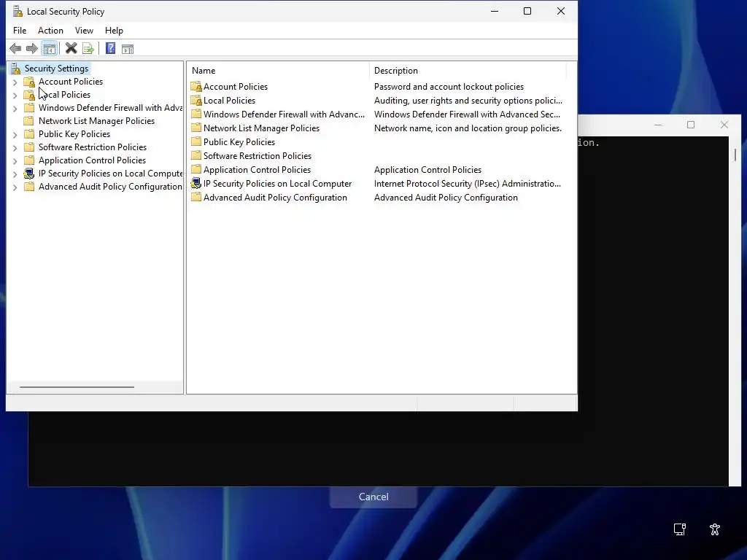Expand the Software Restriction Policies tree node
Viewport: 747px width, 560px height.
point(15,147)
